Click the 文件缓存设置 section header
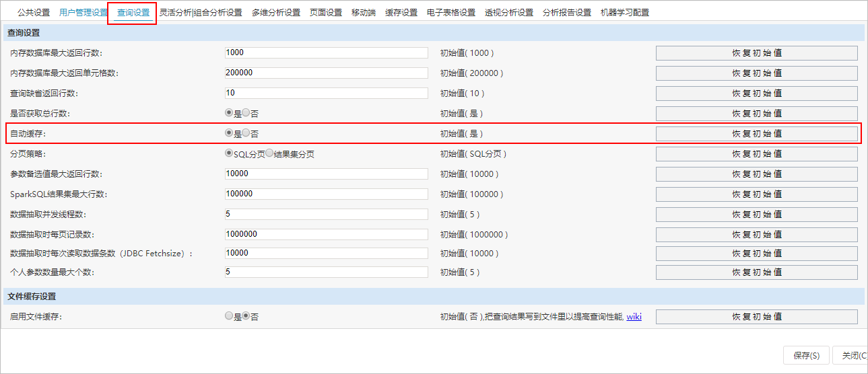 434,296
